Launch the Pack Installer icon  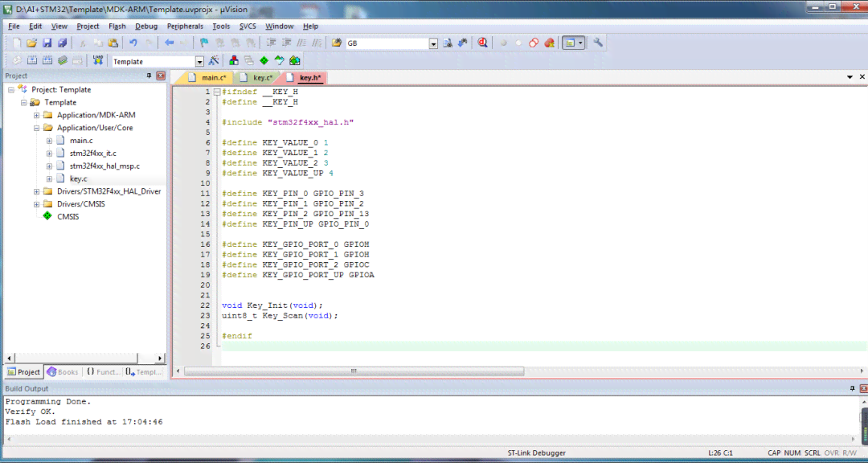[x=295, y=61]
